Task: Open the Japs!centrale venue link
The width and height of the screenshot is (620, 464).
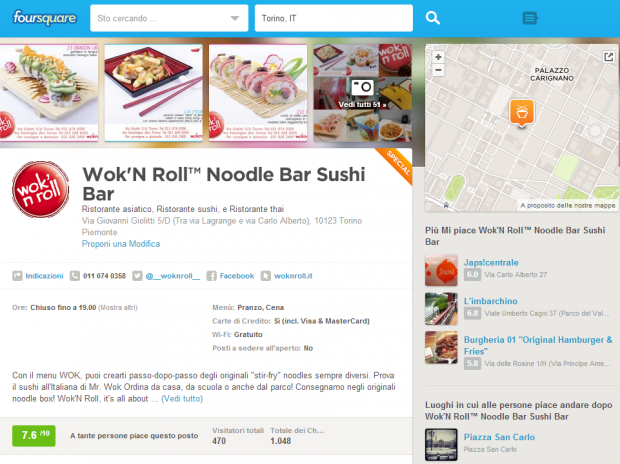Action: [491, 263]
